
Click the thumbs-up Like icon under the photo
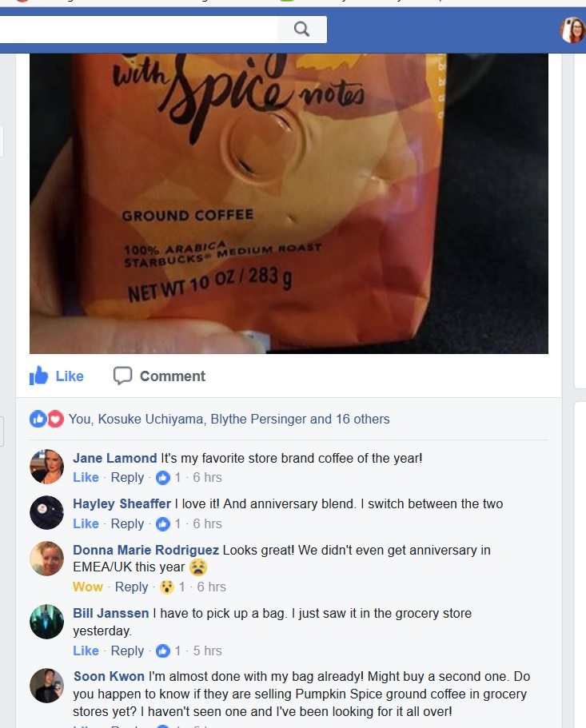(38, 376)
